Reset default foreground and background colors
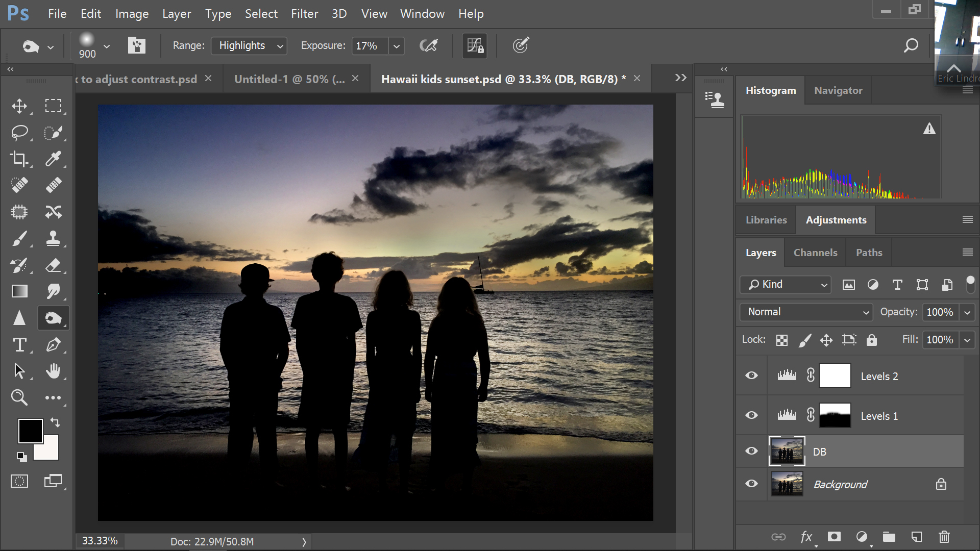The width and height of the screenshot is (980, 551). point(21,457)
